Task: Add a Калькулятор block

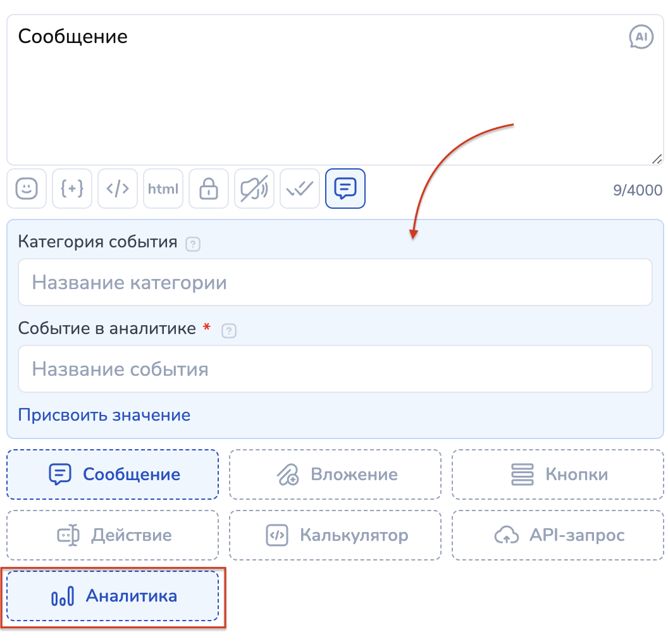Action: tap(335, 535)
